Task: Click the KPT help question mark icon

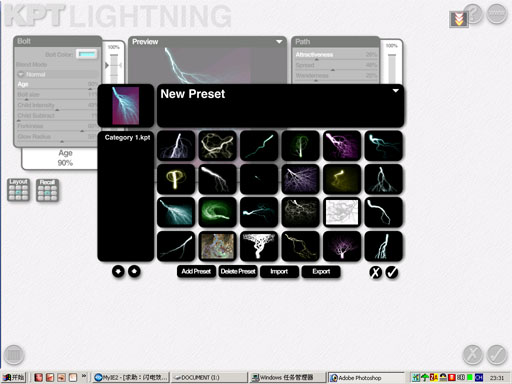Action: (x=474, y=13)
